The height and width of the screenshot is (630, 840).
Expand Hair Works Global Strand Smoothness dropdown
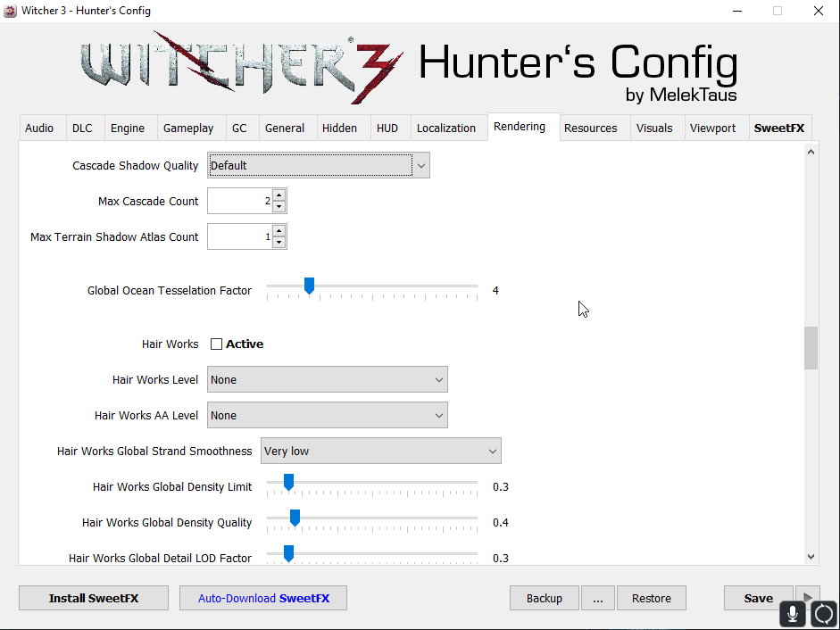381,451
